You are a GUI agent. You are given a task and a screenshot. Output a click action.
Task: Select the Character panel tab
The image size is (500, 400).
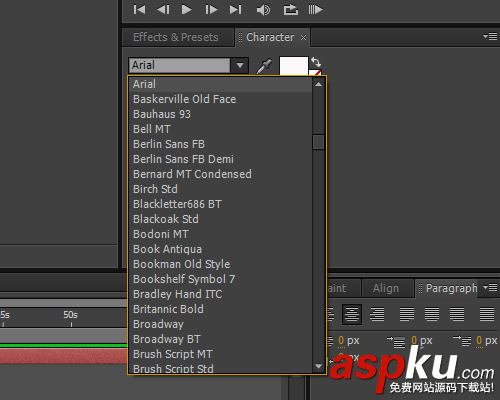click(x=270, y=37)
